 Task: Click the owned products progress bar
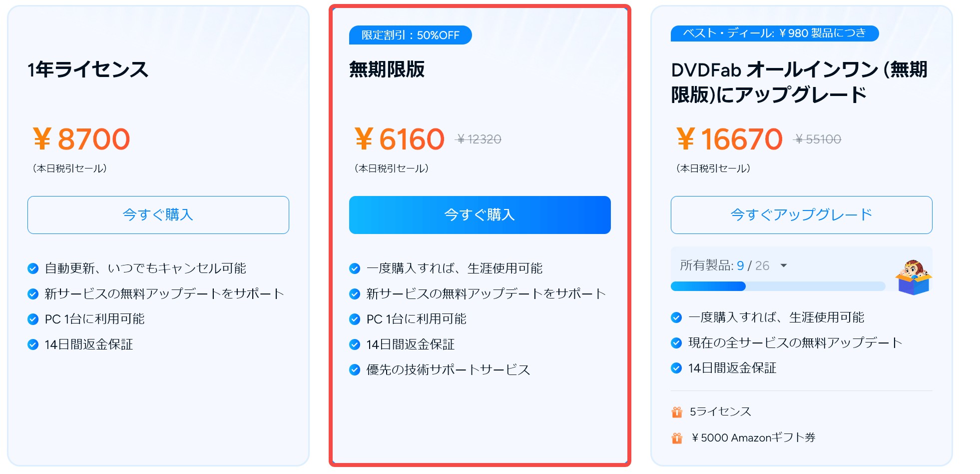(x=777, y=286)
